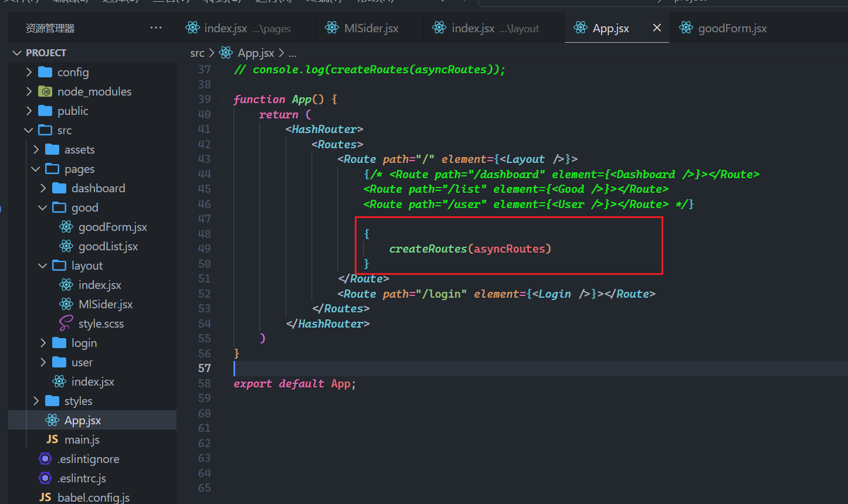Collapse the pages folder chevron
Screen dimensions: 848x504
click(36, 169)
